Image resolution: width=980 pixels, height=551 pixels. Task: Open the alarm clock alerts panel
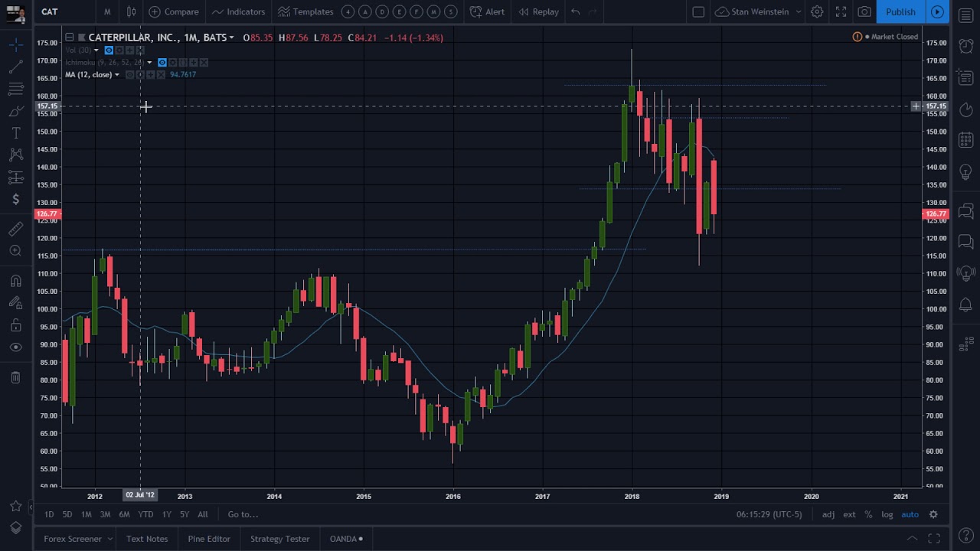pos(965,45)
